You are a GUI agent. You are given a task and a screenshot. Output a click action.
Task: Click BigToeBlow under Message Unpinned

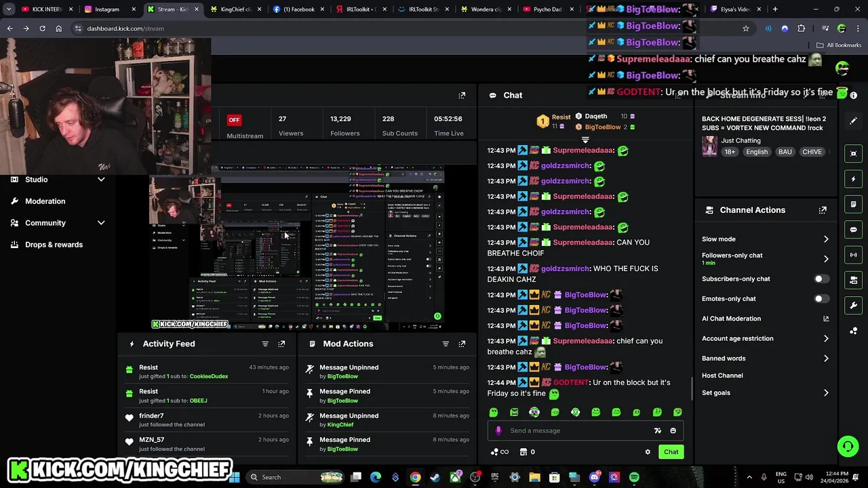pyautogui.click(x=342, y=376)
